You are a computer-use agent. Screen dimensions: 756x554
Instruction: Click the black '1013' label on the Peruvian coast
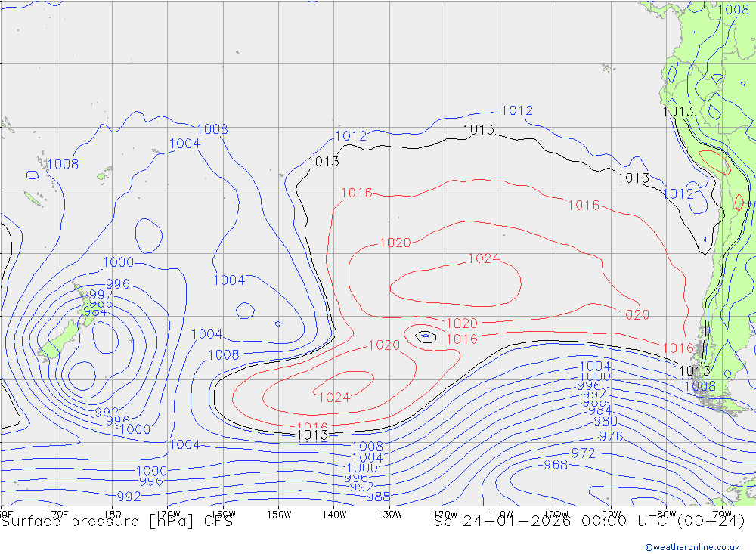coord(678,112)
